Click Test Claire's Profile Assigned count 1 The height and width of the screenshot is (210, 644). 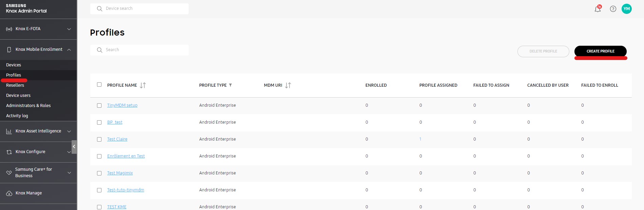click(x=420, y=139)
